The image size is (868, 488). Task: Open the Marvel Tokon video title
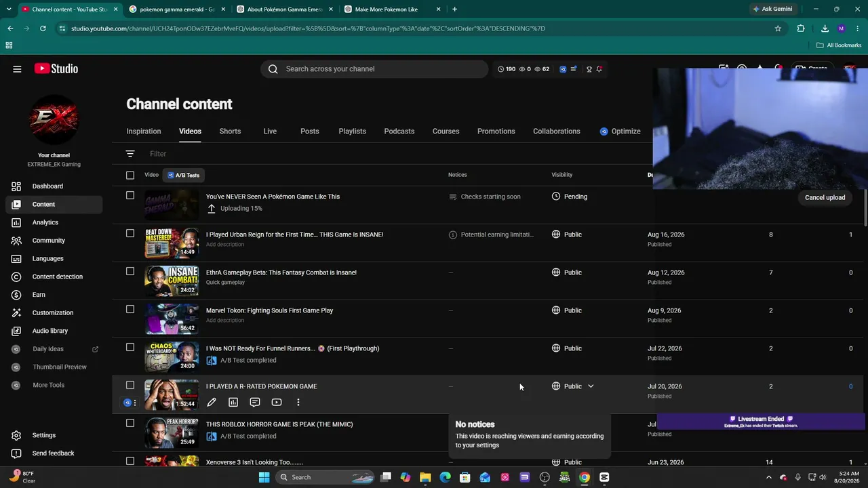(x=269, y=310)
